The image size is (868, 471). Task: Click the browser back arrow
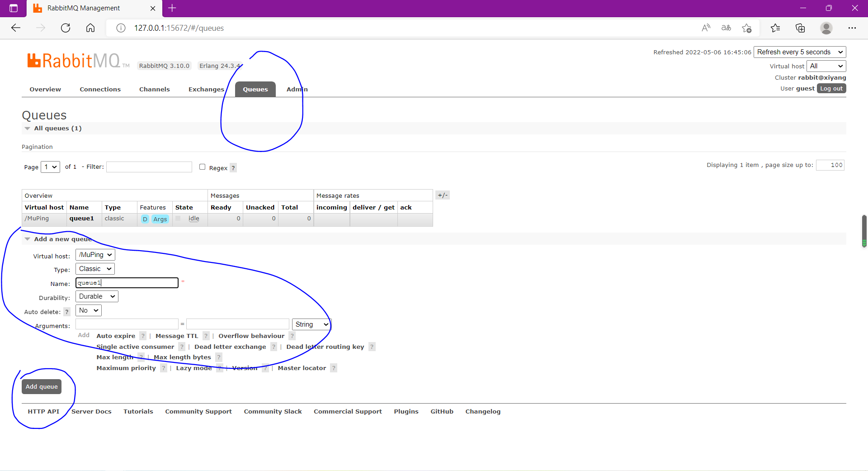click(16, 28)
